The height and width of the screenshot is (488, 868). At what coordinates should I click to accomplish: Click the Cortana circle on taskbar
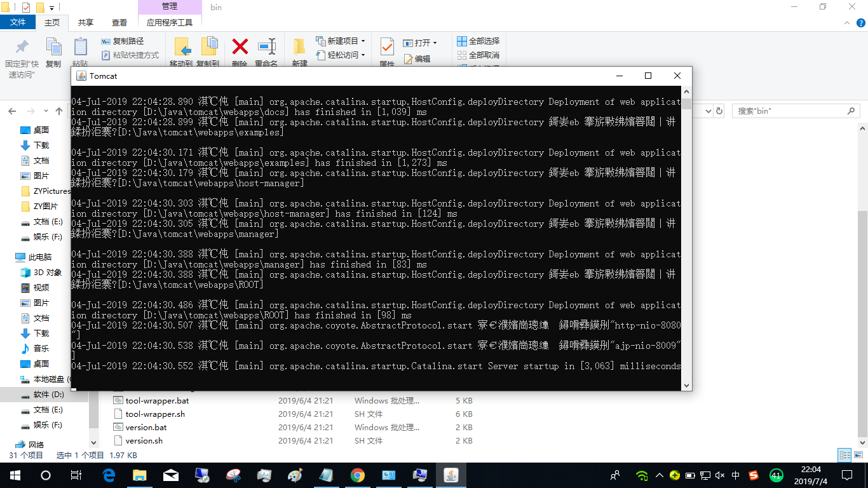[46, 475]
